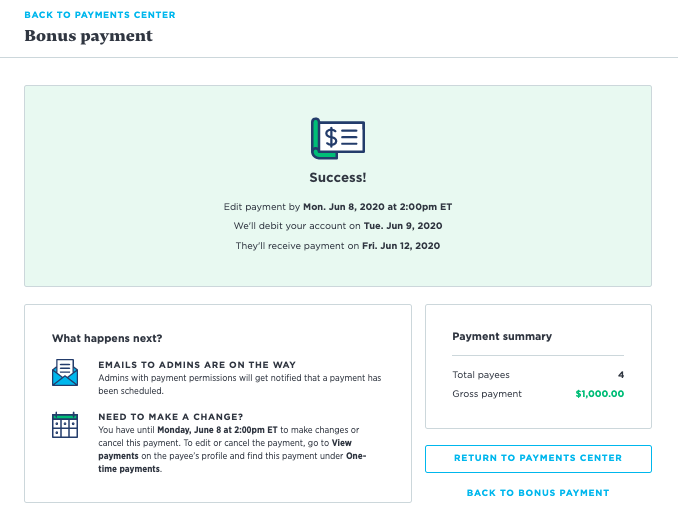Click the BACK TO PAYMENTS CENTER link
Viewport: 678px width, 525px height.
coord(99,15)
